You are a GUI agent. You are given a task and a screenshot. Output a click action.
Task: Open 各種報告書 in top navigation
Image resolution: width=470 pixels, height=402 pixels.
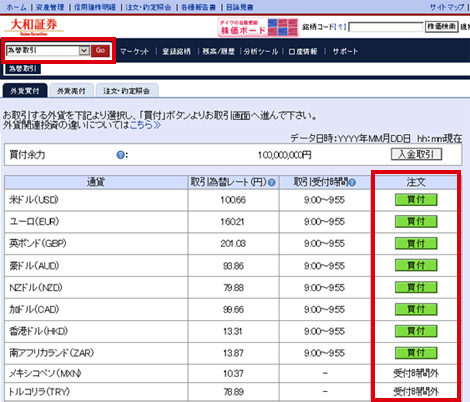coord(198,7)
